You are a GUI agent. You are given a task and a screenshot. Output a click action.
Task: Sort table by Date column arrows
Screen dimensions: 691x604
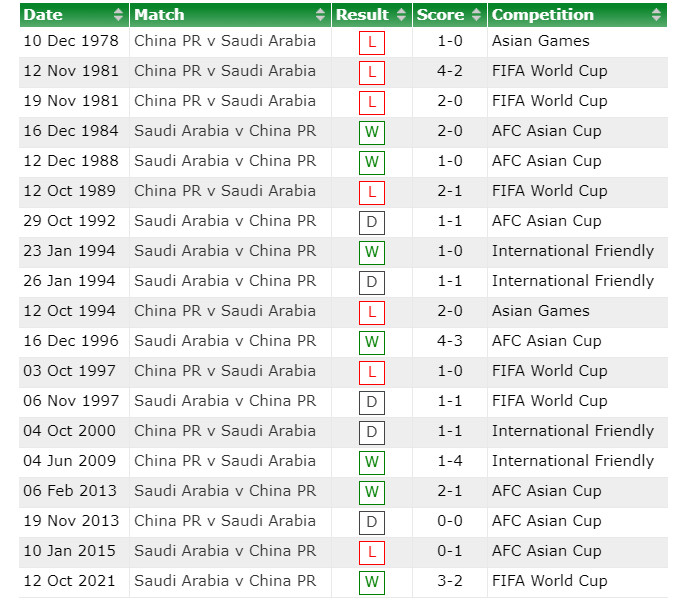point(118,15)
